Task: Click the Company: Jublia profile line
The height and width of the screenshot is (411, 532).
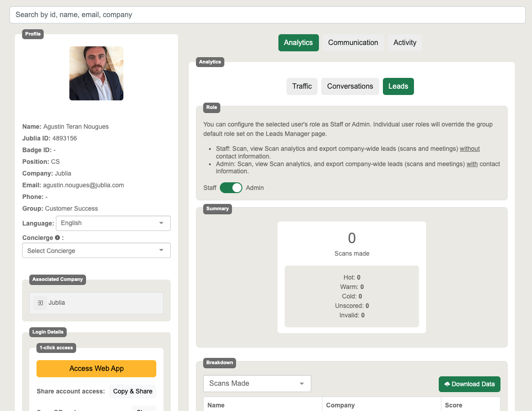Action: [47, 174]
